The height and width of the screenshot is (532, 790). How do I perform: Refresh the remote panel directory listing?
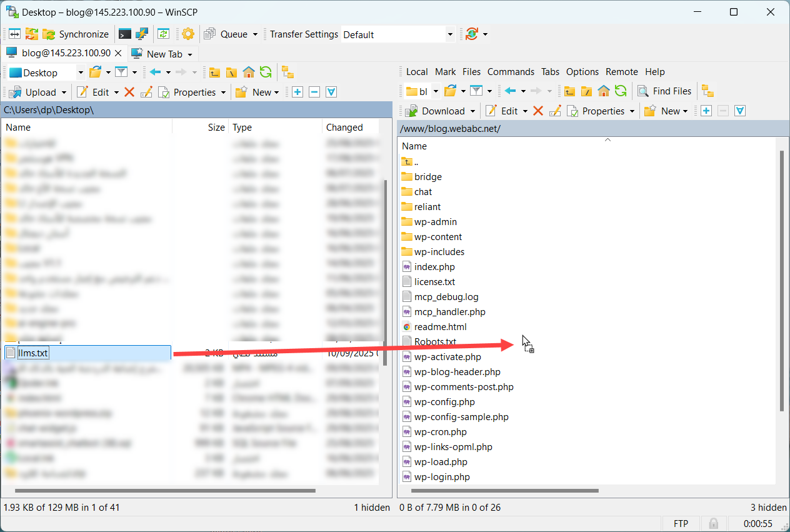tap(621, 91)
